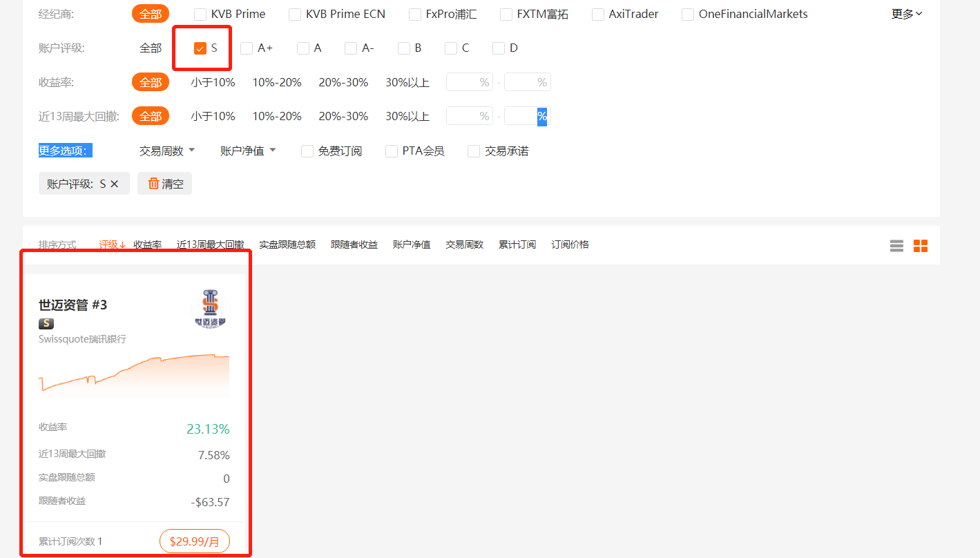Filter 近13周最大回撤 by 20%-30%
Viewport: 980px width, 558px height.
(x=343, y=116)
